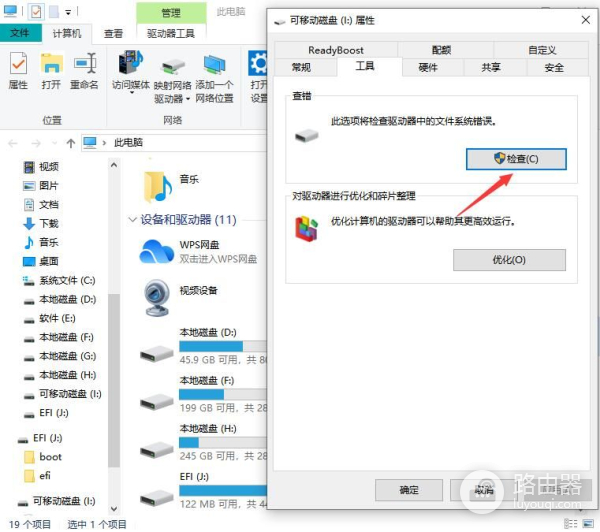Screen dimensions: 600x532
Task: Click the 打开 (Open) ribbon icon
Action: point(51,64)
